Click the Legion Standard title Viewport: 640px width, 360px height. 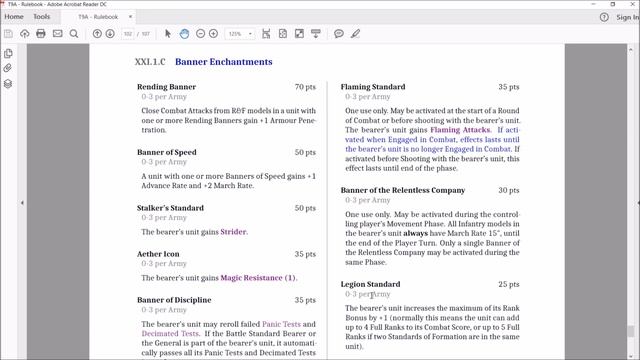(x=370, y=284)
